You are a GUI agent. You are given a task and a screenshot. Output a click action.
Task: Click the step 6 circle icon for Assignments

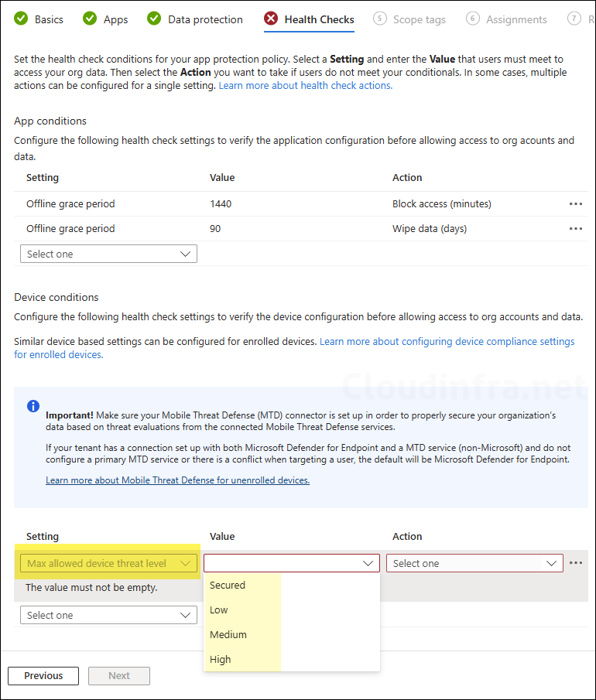point(473,19)
